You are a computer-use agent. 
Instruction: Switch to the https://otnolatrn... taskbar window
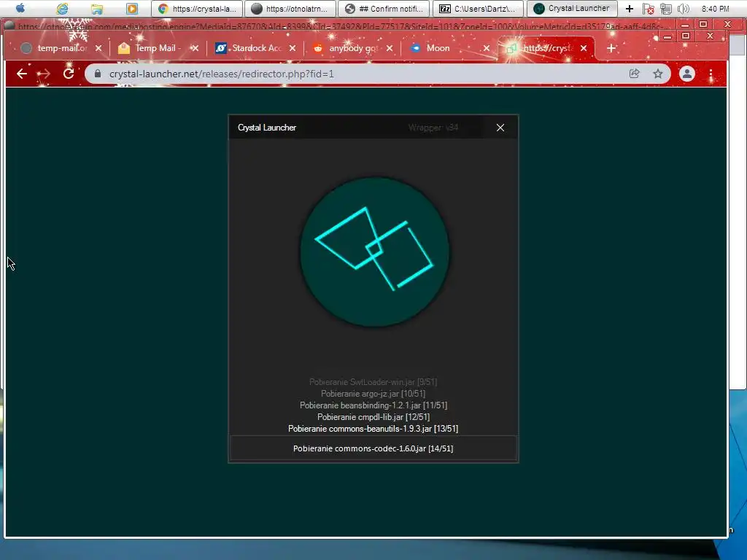(x=290, y=9)
